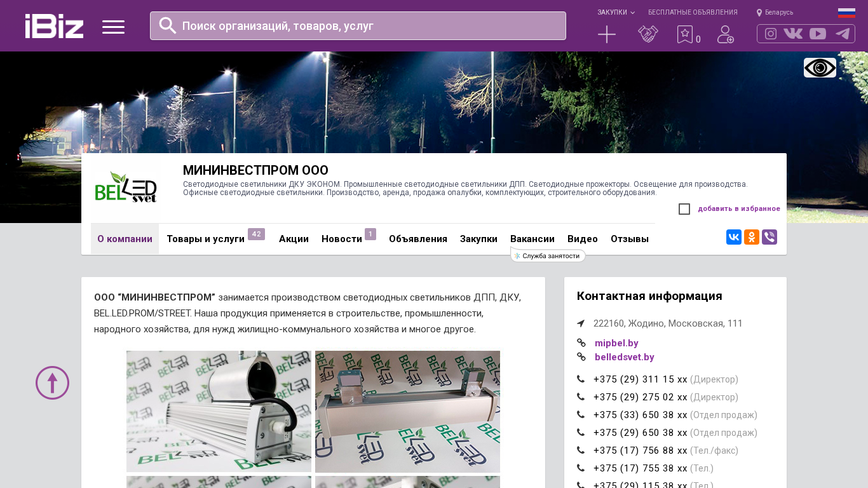
Task: Open the handshake partnership icon
Action: (x=648, y=34)
